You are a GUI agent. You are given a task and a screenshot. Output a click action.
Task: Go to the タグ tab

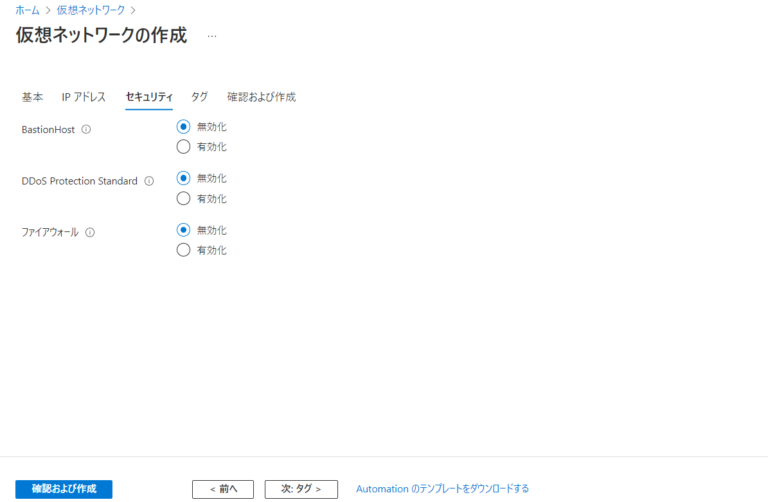pyautogui.click(x=199, y=97)
